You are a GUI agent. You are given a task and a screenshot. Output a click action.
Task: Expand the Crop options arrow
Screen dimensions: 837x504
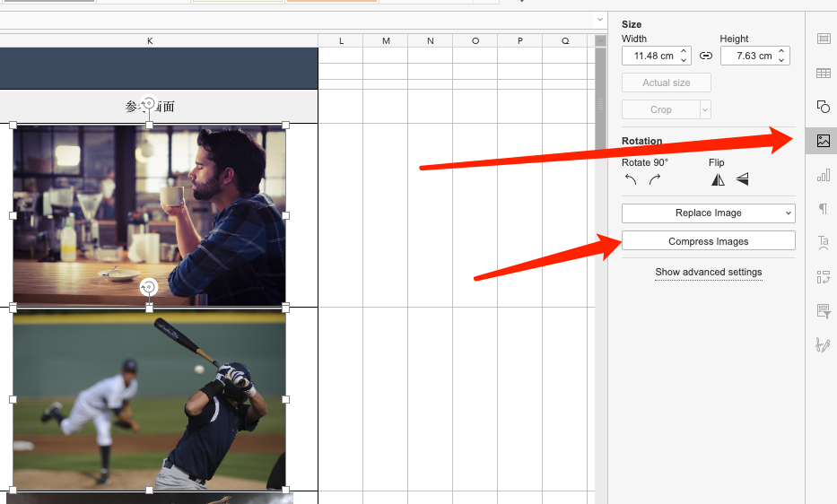click(x=705, y=109)
